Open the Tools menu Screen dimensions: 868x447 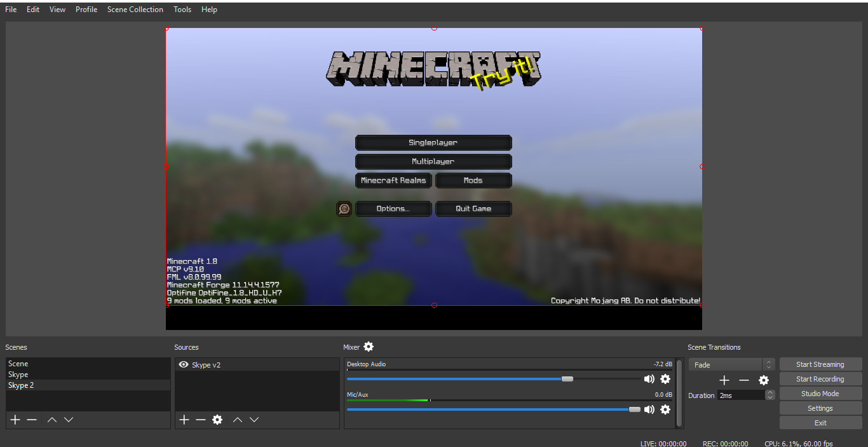click(x=182, y=10)
